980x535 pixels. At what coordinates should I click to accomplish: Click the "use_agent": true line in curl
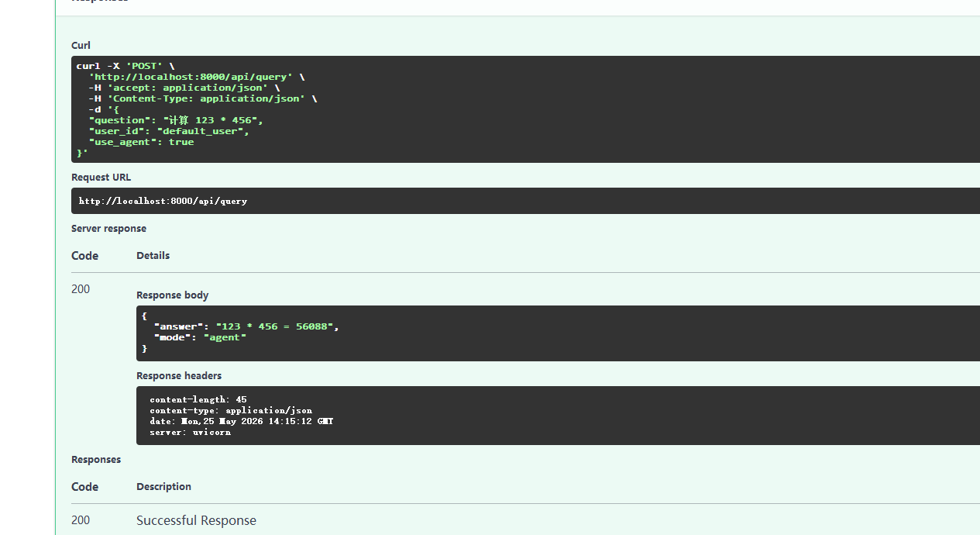pyautogui.click(x=141, y=142)
